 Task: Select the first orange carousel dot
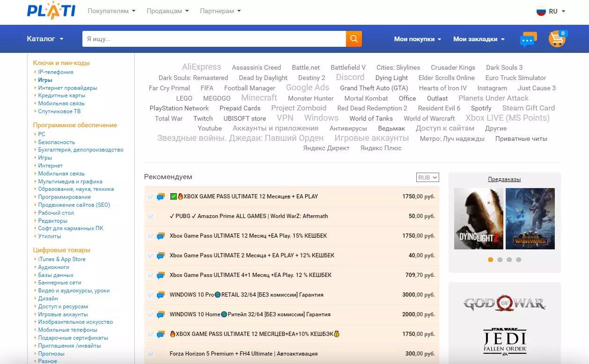tap(490, 260)
